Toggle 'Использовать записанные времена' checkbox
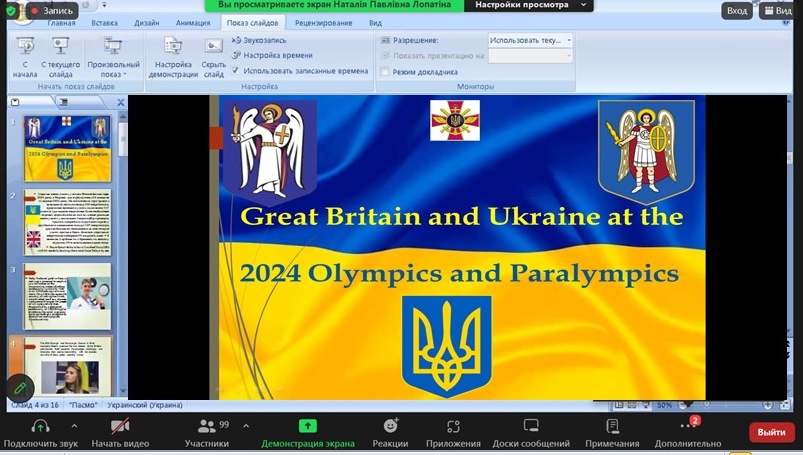The height and width of the screenshot is (455, 803). coord(236,71)
